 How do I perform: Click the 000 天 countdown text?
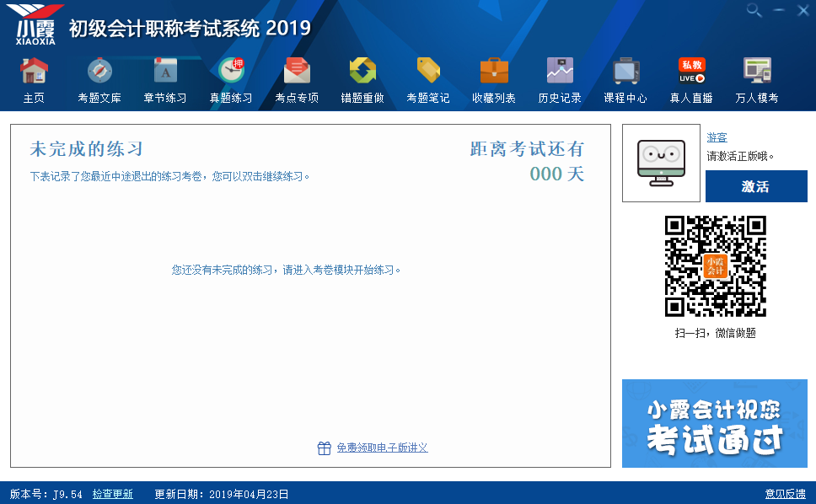(x=557, y=174)
